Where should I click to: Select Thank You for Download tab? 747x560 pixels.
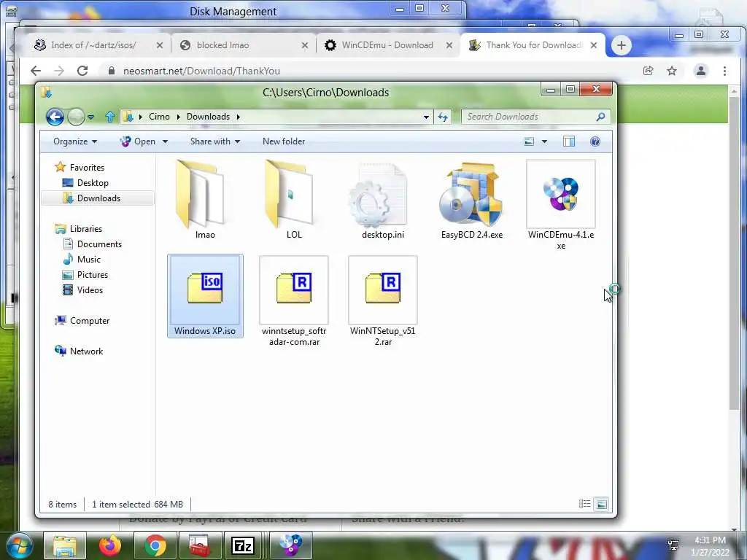coord(533,45)
